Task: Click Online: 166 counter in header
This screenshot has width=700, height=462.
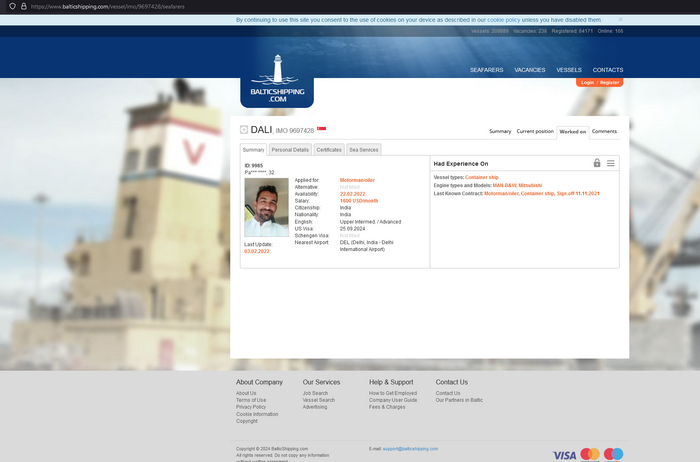Action: pos(610,31)
